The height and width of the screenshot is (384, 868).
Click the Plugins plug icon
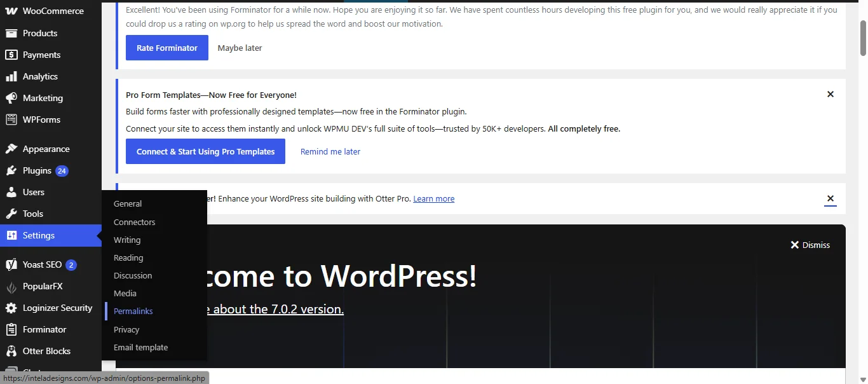click(11, 170)
